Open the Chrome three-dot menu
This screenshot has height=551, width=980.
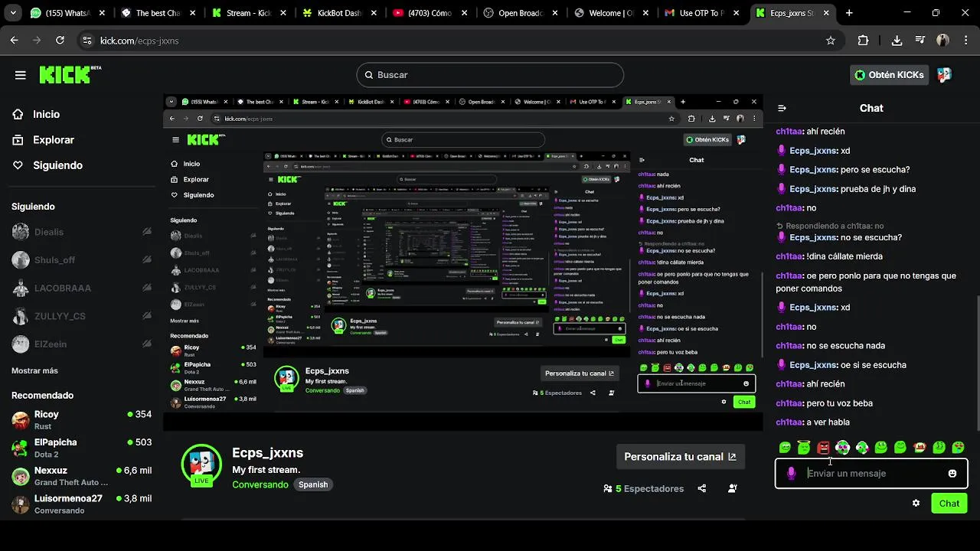click(965, 41)
